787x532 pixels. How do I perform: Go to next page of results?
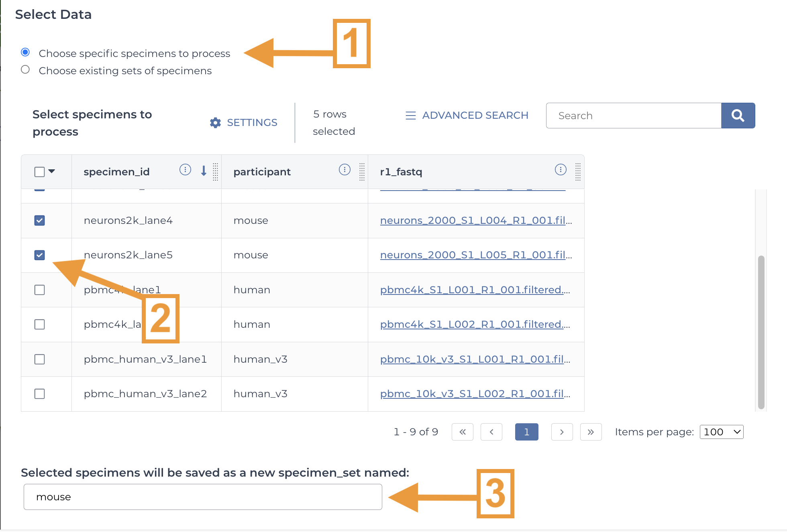(x=562, y=432)
